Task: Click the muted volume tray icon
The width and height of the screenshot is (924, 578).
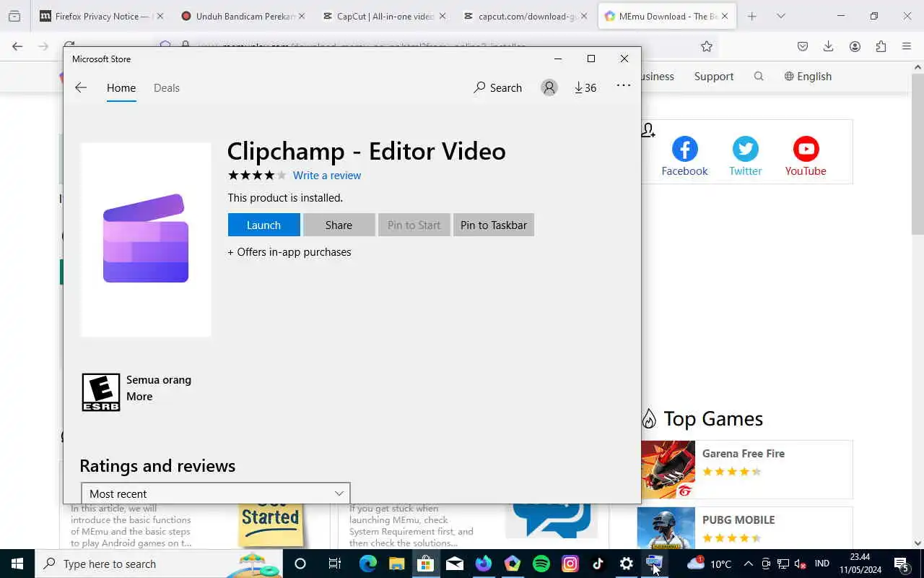Action: [x=800, y=564]
